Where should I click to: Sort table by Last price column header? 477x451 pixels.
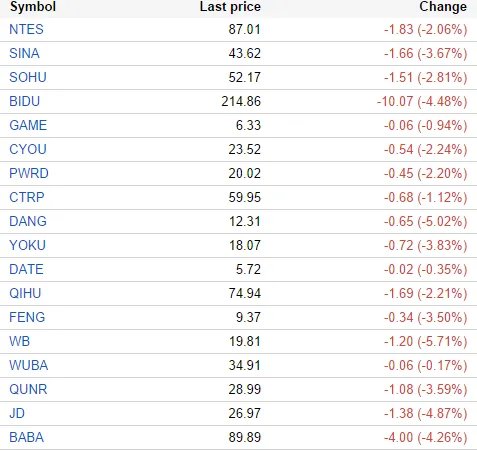(230, 7)
